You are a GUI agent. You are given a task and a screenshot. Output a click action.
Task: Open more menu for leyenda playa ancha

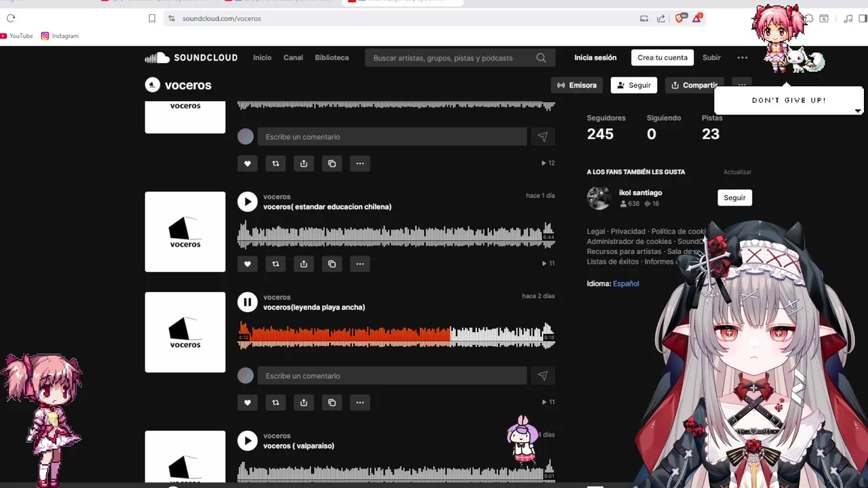click(360, 403)
